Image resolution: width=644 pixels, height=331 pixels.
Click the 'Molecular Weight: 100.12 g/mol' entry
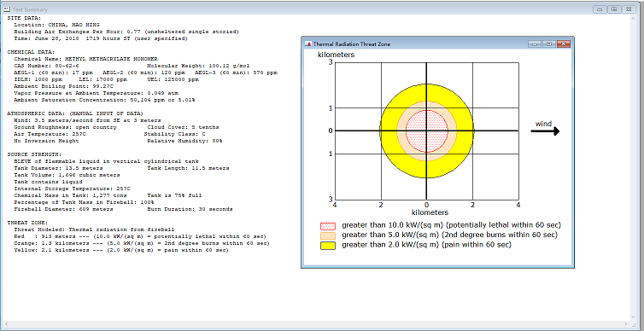(x=198, y=66)
